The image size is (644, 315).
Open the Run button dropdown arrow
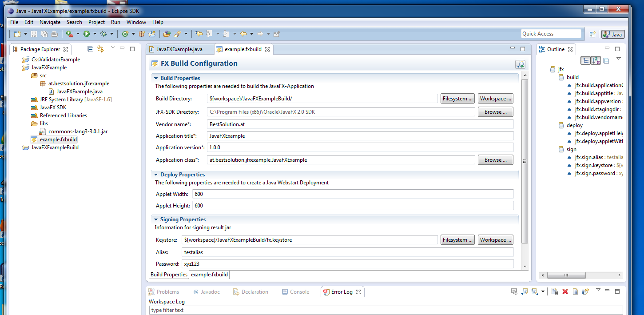95,34
